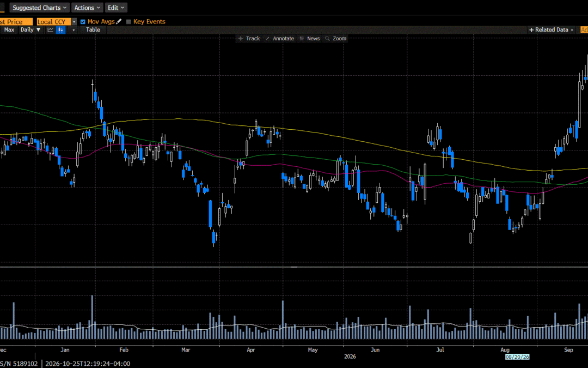Click the 08/20/26 date marker
The image size is (588, 368).
(x=517, y=357)
